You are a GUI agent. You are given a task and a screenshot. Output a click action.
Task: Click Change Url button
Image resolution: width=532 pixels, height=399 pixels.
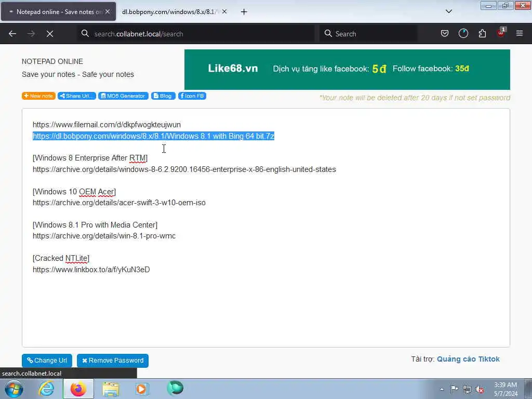[x=47, y=361]
